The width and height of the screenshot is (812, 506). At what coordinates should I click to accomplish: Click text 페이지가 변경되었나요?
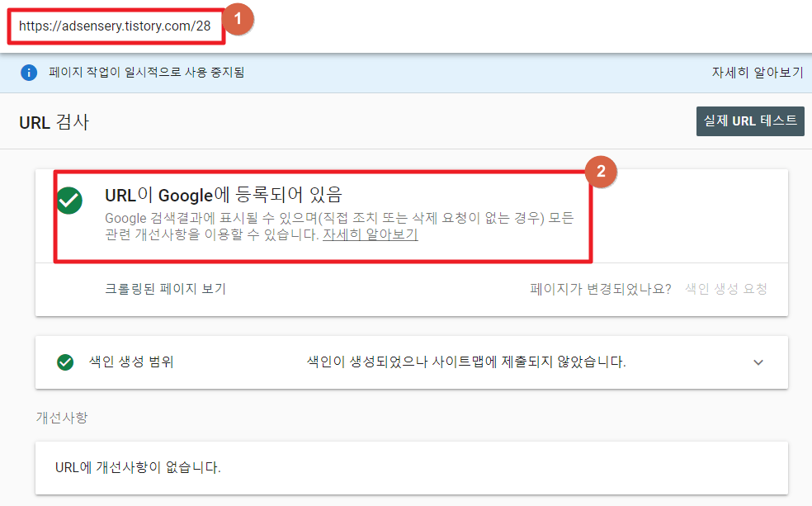click(x=601, y=288)
